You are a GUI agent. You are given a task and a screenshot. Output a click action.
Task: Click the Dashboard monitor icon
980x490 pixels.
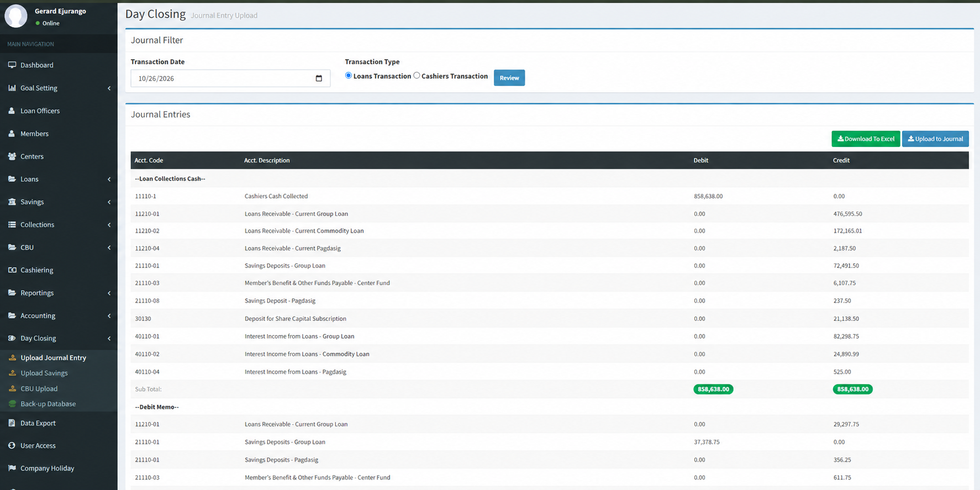point(12,65)
